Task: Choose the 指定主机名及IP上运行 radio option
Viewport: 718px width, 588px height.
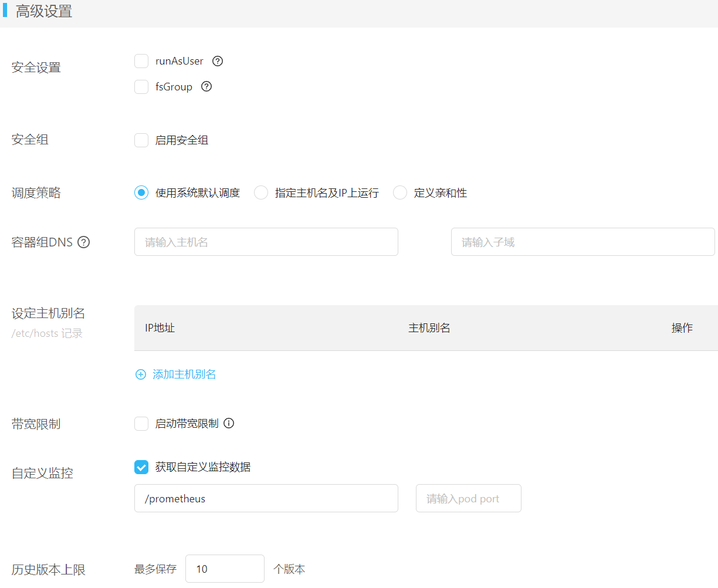Action: click(x=261, y=192)
